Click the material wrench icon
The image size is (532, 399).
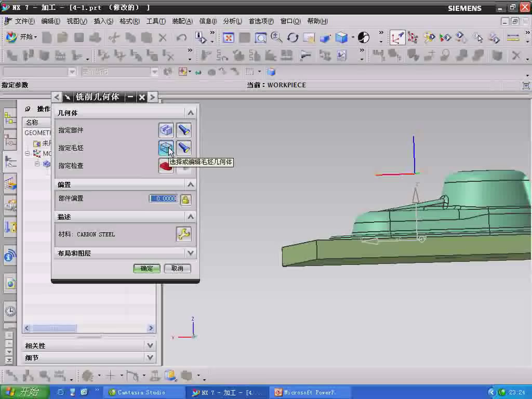tap(184, 234)
